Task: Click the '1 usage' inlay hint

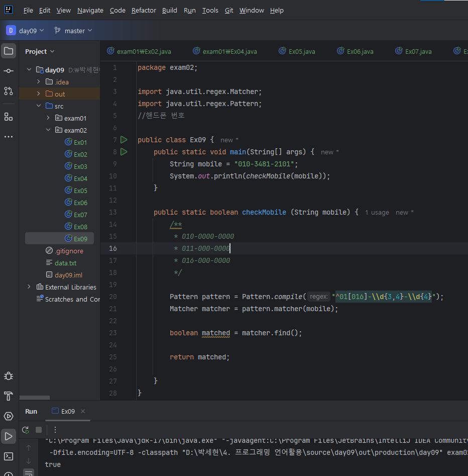Action: click(377, 213)
